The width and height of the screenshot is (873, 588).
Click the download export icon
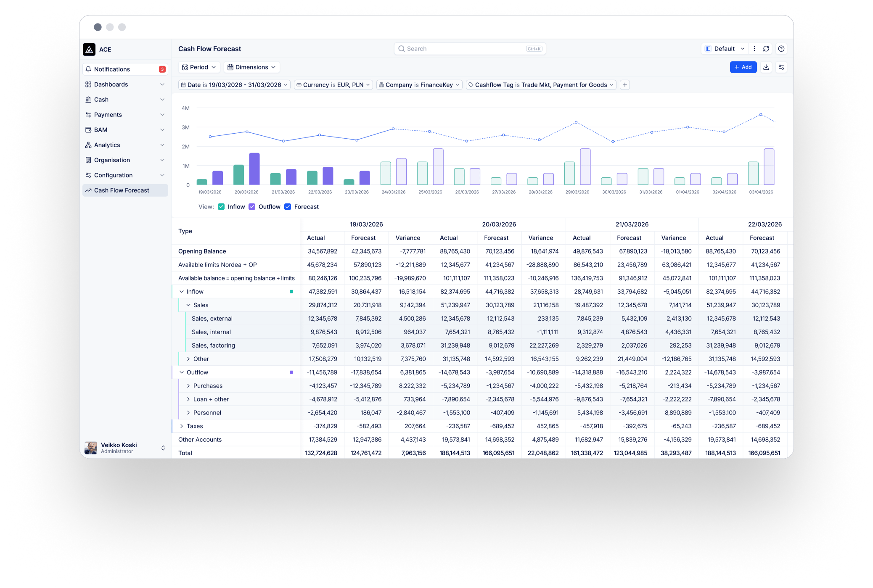pyautogui.click(x=766, y=67)
